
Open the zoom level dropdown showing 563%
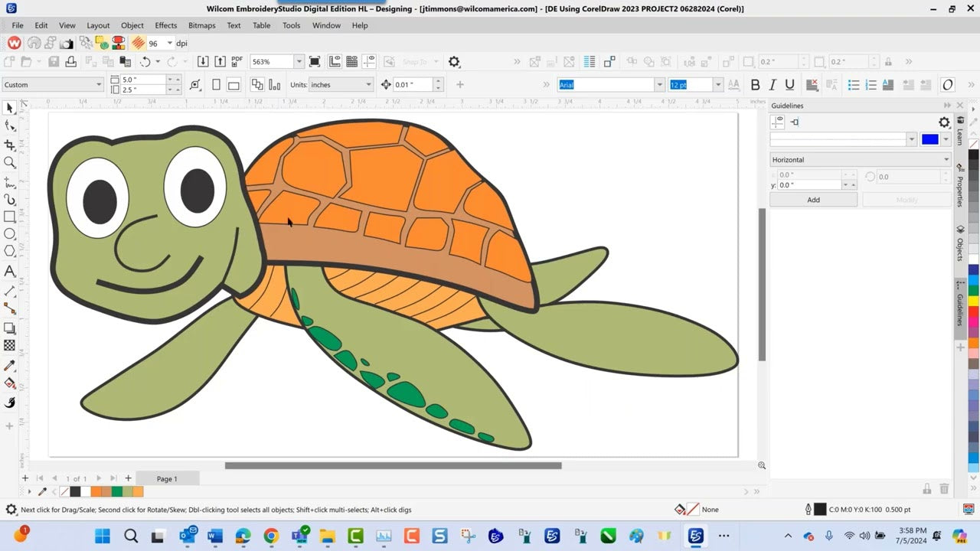pos(298,61)
